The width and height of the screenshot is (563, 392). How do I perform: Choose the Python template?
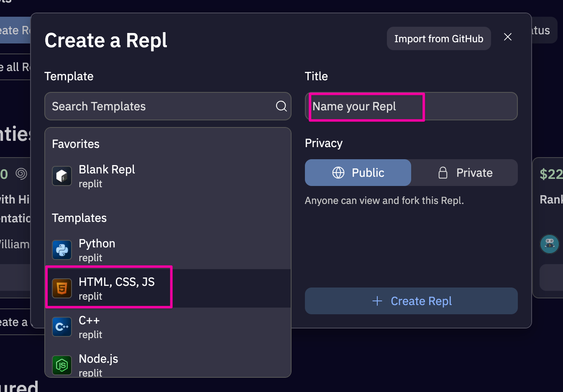pos(168,250)
